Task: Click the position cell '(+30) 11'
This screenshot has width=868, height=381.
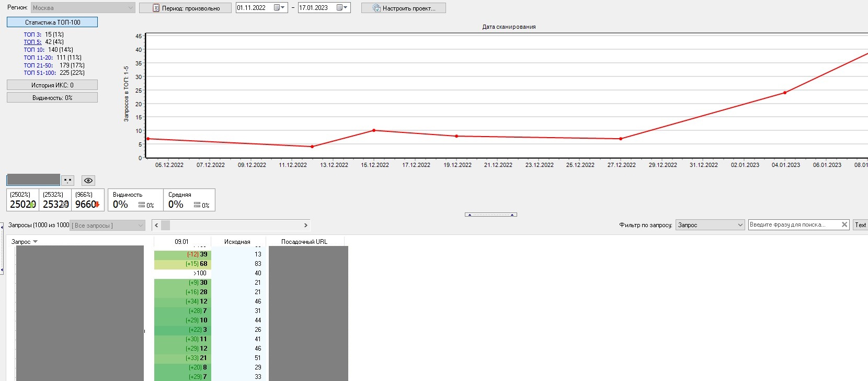Action: pos(182,339)
